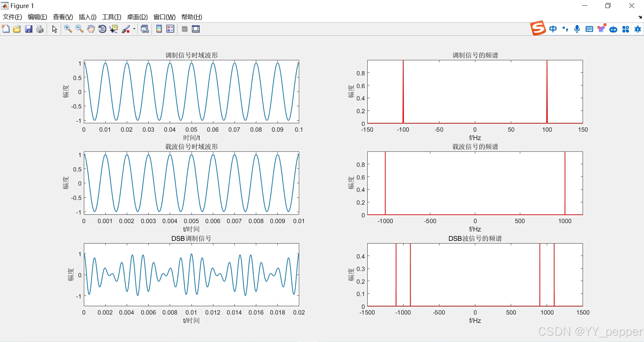The height and width of the screenshot is (342, 644).
Task: Open the 窗口(W) menu
Action: 164,17
